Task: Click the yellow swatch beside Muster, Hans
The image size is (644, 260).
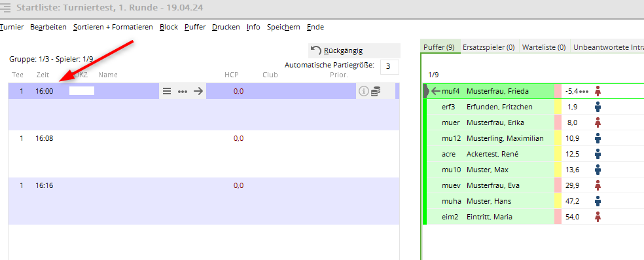Action: point(558,201)
